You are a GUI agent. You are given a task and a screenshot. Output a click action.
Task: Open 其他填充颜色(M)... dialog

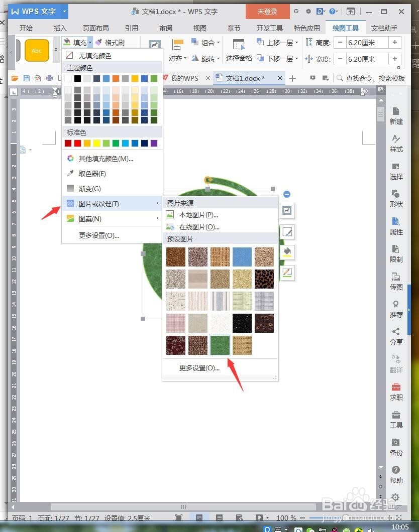click(112, 159)
